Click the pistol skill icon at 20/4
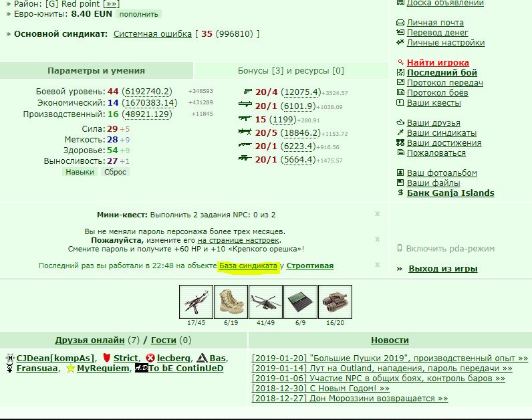The image size is (532, 420). 248,92
